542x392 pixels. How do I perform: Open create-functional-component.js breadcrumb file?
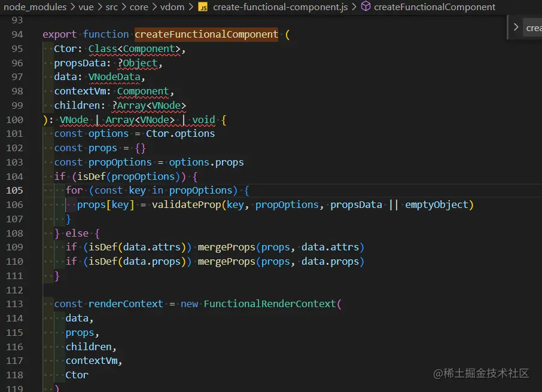(x=281, y=7)
